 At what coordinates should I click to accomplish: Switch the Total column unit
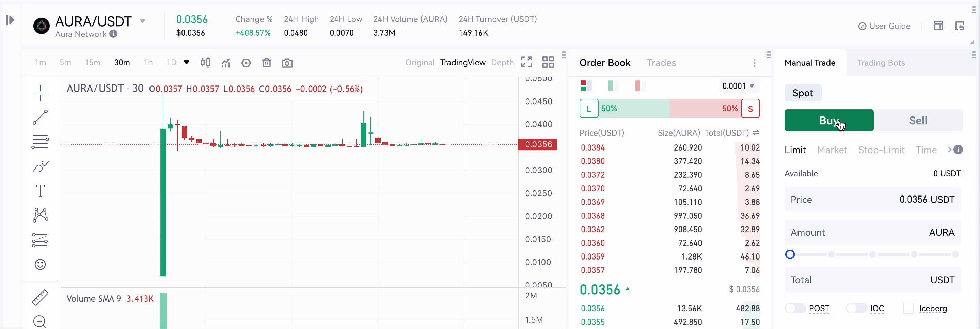point(756,133)
